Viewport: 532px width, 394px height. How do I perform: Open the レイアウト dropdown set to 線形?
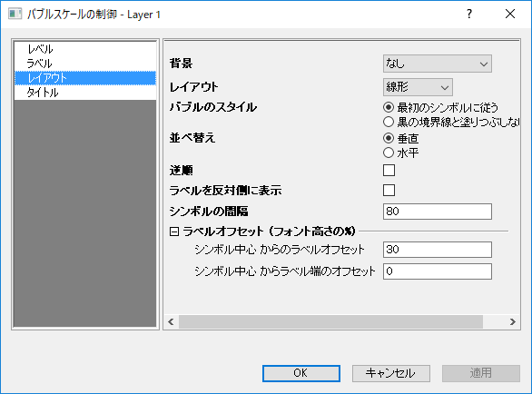[418, 87]
